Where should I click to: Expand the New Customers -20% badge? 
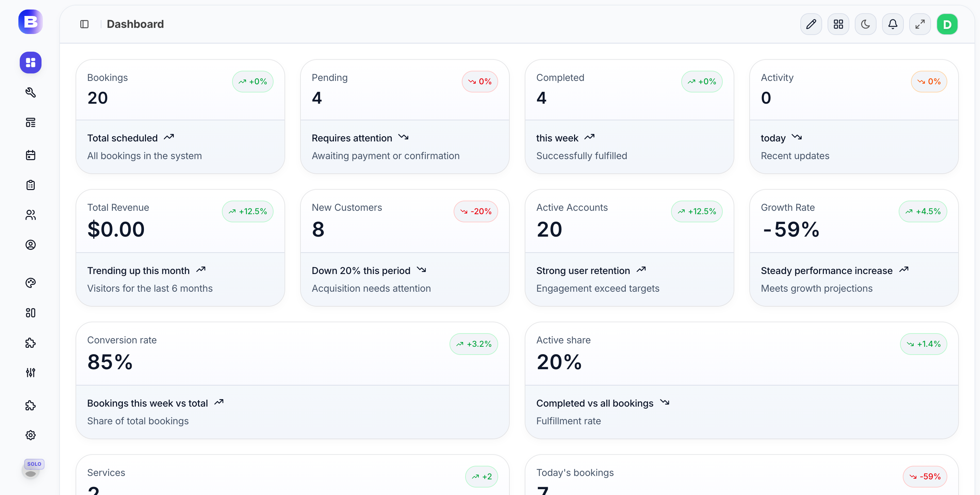click(x=476, y=211)
